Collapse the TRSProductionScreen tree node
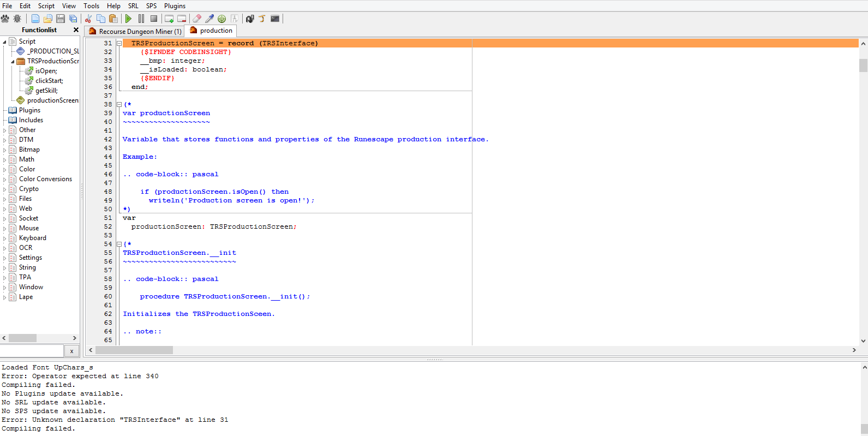This screenshot has width=868, height=436. click(x=13, y=61)
